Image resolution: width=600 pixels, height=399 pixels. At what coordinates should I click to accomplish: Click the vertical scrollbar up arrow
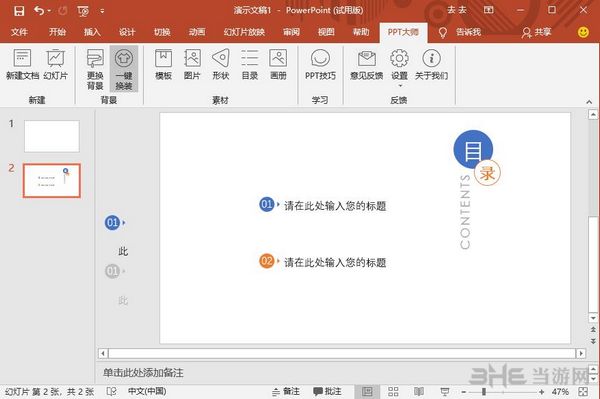point(593,114)
